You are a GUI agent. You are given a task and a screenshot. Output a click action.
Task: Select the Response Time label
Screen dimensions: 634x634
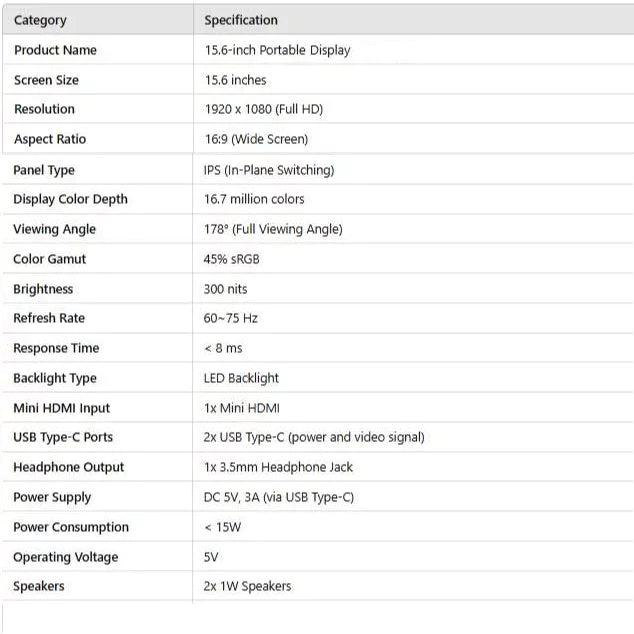pyautogui.click(x=56, y=348)
